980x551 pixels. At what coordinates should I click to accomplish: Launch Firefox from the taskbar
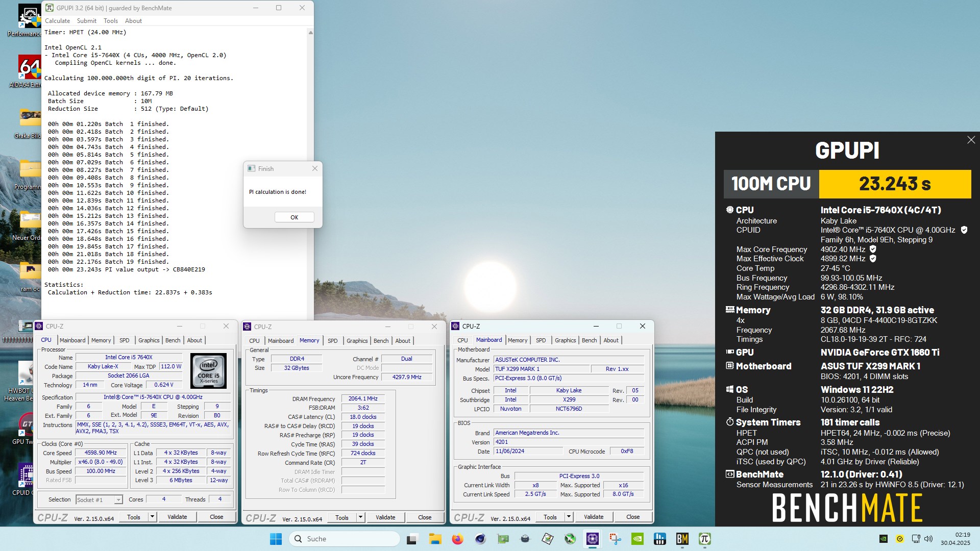(457, 539)
